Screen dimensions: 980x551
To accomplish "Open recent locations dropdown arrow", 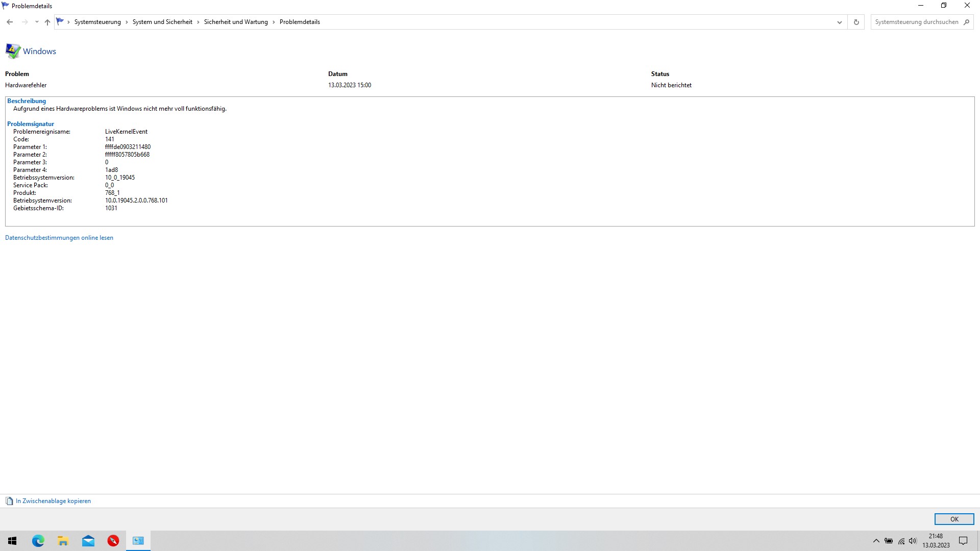I will click(x=37, y=22).
